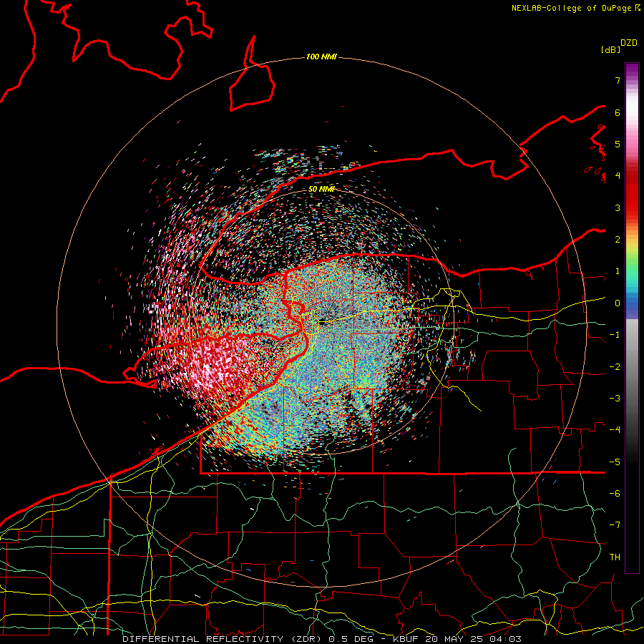Click the '50 NMI' range ring label
The width and height of the screenshot is (644, 644).
321,190
